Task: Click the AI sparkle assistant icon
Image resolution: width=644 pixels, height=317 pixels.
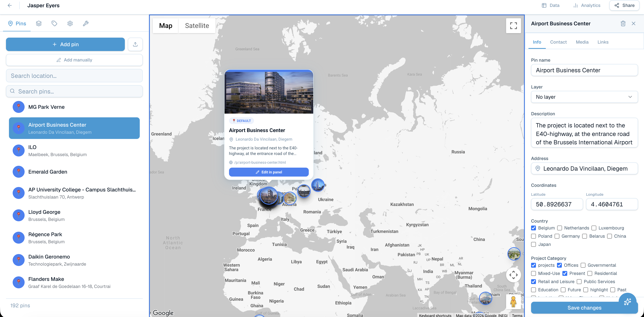Action: [x=627, y=301]
